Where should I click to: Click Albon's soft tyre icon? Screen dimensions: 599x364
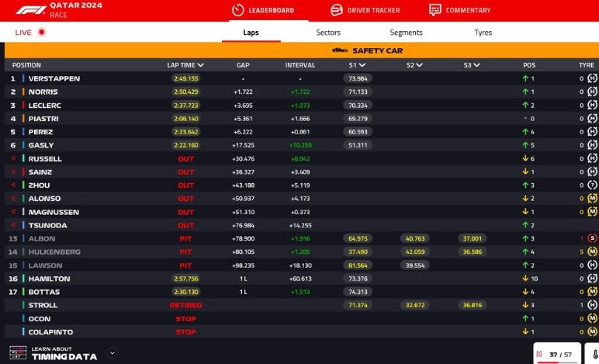592,238
